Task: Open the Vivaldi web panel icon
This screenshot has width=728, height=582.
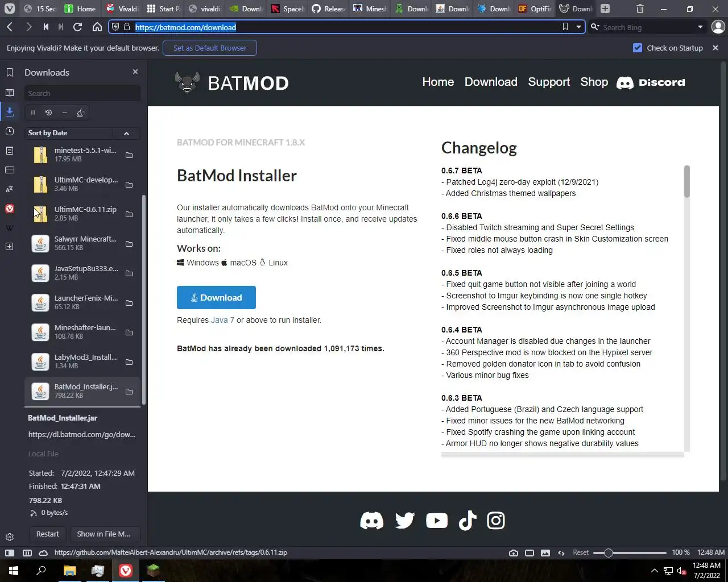Action: pos(10,209)
